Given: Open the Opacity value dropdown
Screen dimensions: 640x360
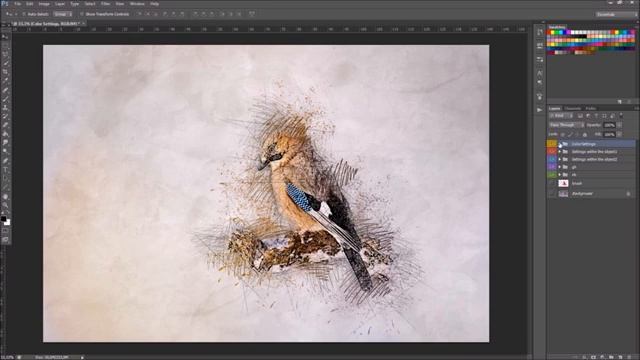Looking at the screenshot, I should pos(620,125).
